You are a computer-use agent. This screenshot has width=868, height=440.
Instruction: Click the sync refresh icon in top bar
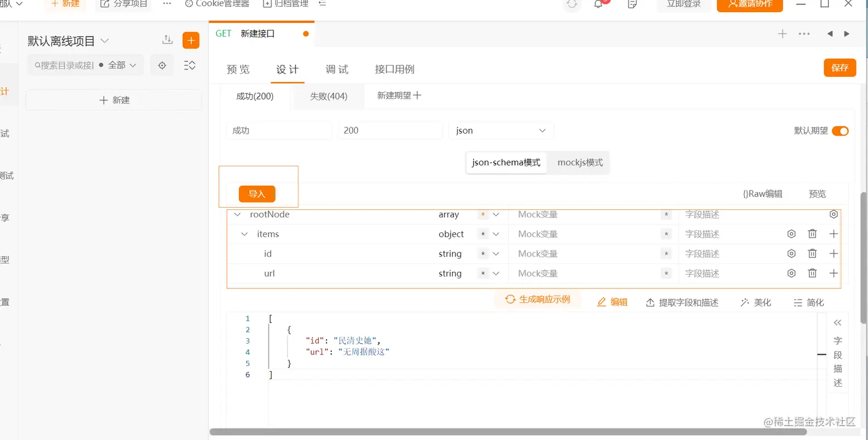click(x=572, y=4)
